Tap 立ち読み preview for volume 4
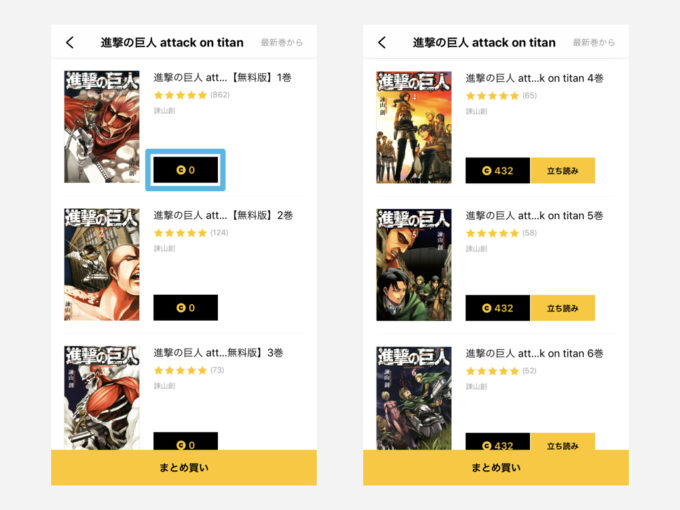680x510 pixels. pos(562,170)
